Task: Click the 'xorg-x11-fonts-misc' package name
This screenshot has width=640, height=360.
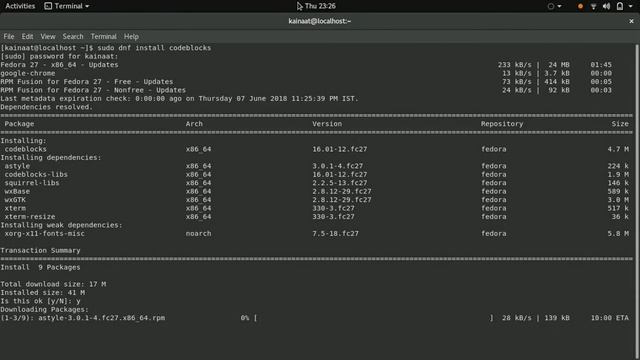Action: pyautogui.click(x=44, y=234)
